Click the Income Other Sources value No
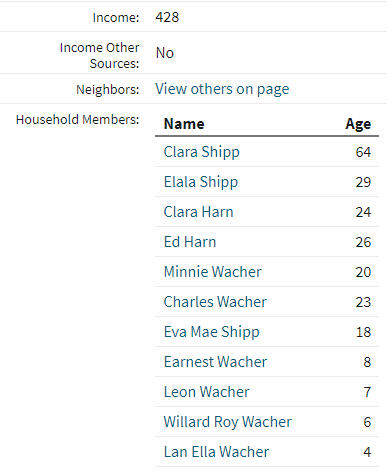The width and height of the screenshot is (392, 471). [x=165, y=53]
